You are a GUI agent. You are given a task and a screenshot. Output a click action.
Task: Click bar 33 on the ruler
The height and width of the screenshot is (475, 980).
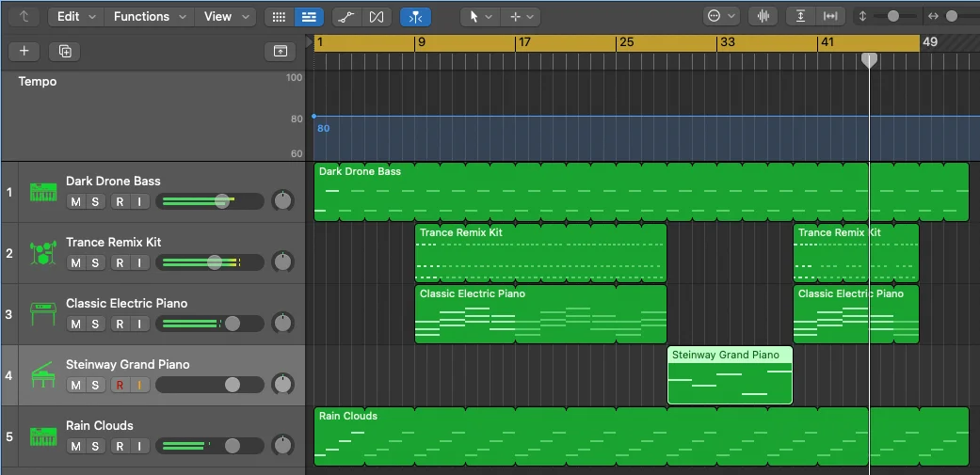coord(728,42)
